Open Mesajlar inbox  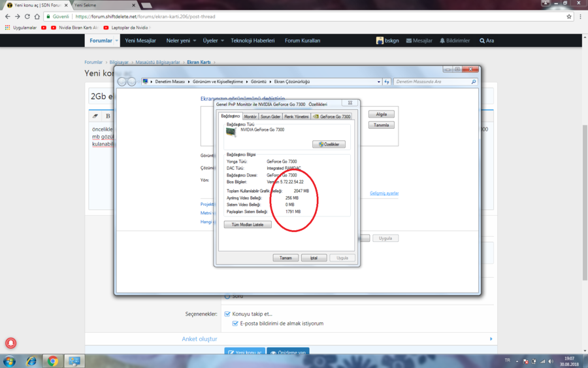coord(419,41)
